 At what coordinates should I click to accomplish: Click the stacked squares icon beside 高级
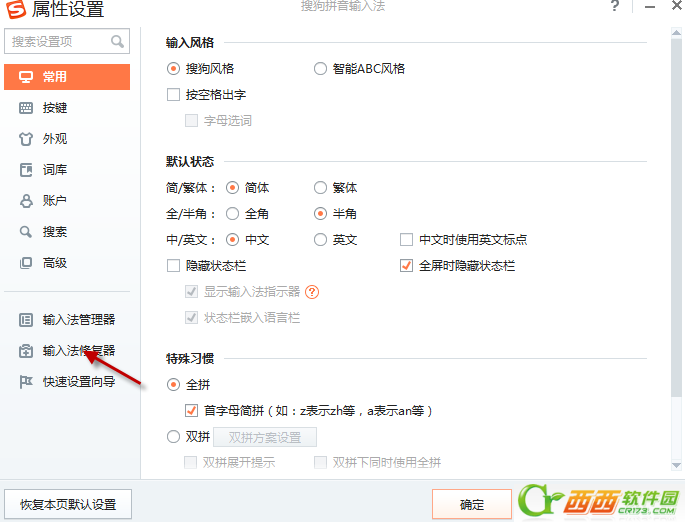[x=26, y=263]
